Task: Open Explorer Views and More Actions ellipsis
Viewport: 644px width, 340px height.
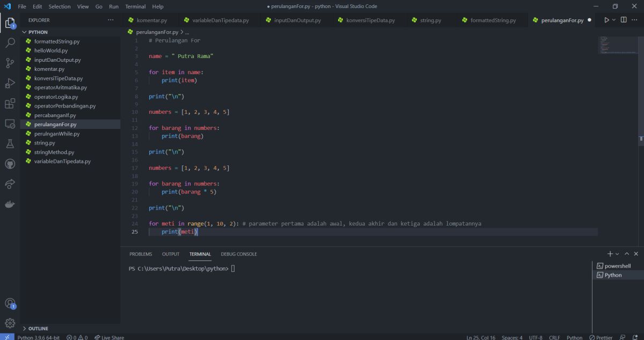Action: (111, 20)
